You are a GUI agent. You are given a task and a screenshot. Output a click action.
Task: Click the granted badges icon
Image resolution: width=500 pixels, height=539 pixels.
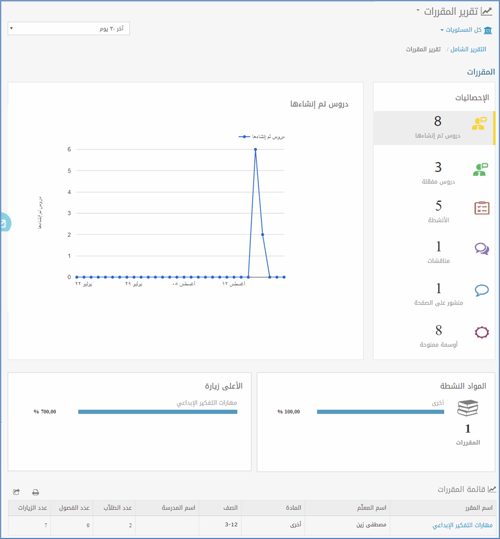tap(482, 332)
